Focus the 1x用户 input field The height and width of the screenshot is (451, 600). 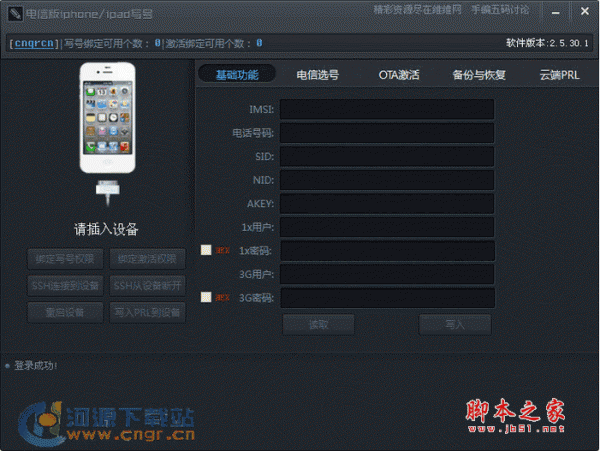pos(387,227)
